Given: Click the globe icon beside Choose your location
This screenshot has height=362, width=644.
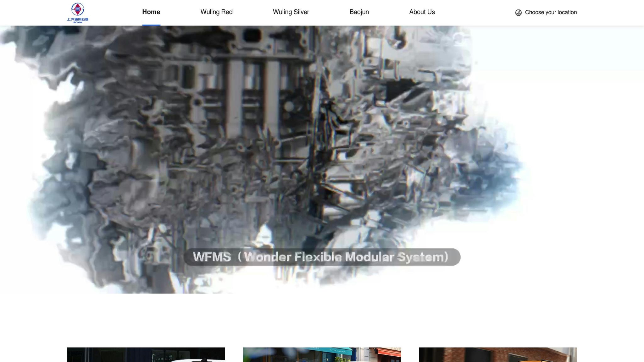Looking at the screenshot, I should [x=519, y=13].
